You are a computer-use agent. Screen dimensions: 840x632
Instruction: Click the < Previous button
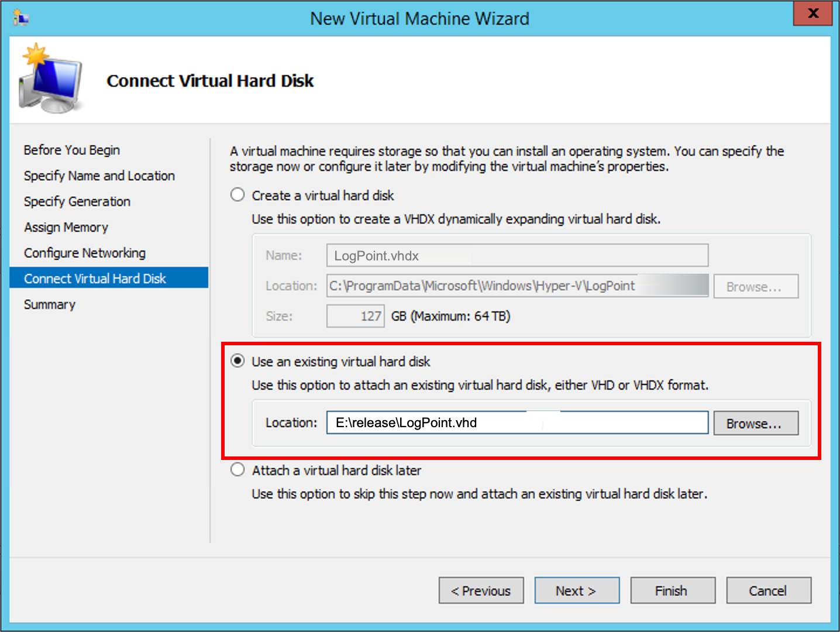(481, 590)
